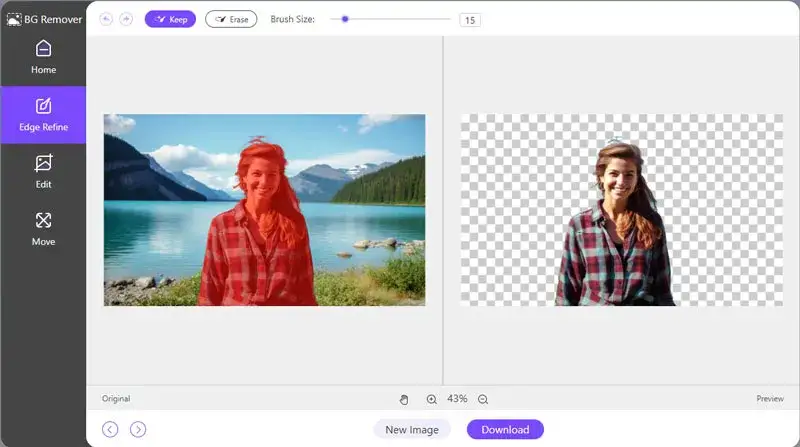Go to Home in the sidebar
This screenshot has height=447, width=800.
tap(43, 57)
